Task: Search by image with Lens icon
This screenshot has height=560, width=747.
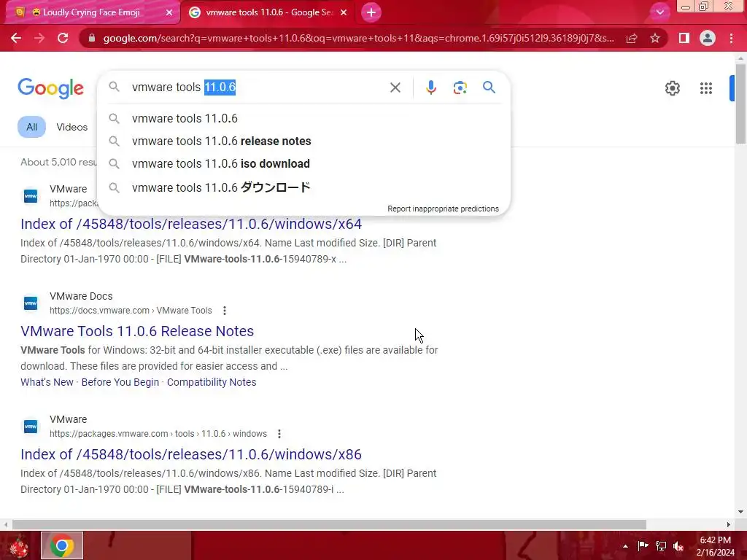Action: (x=460, y=87)
